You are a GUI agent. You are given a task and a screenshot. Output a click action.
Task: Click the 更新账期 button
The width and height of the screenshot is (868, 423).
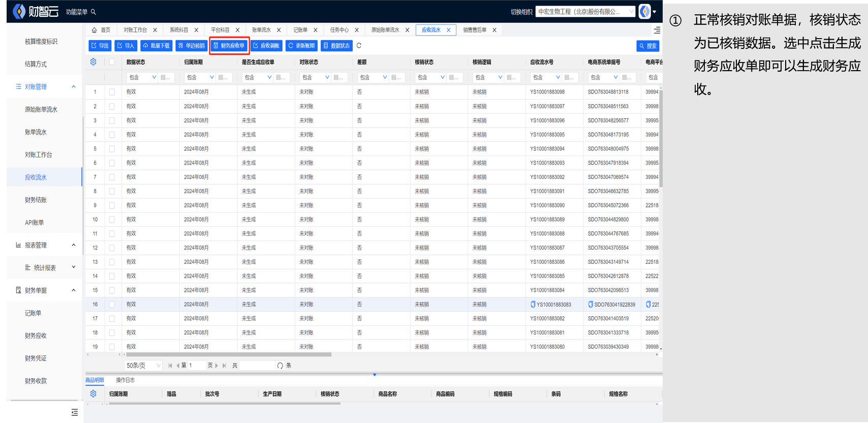pos(301,46)
